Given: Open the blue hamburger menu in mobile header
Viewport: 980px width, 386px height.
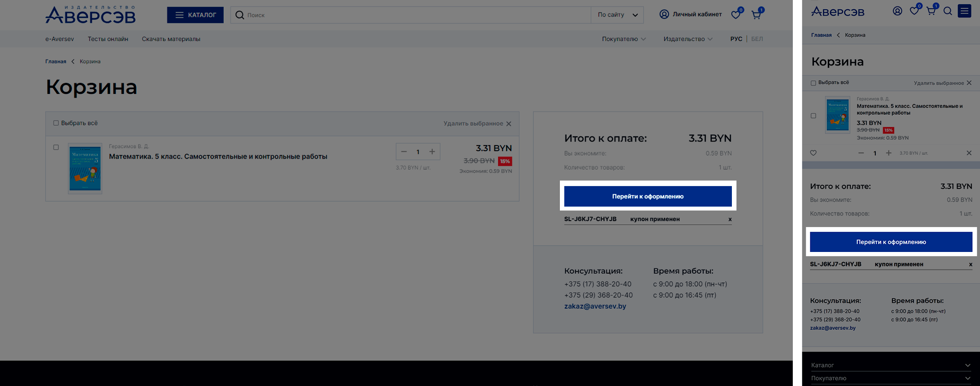Looking at the screenshot, I should pos(964,11).
